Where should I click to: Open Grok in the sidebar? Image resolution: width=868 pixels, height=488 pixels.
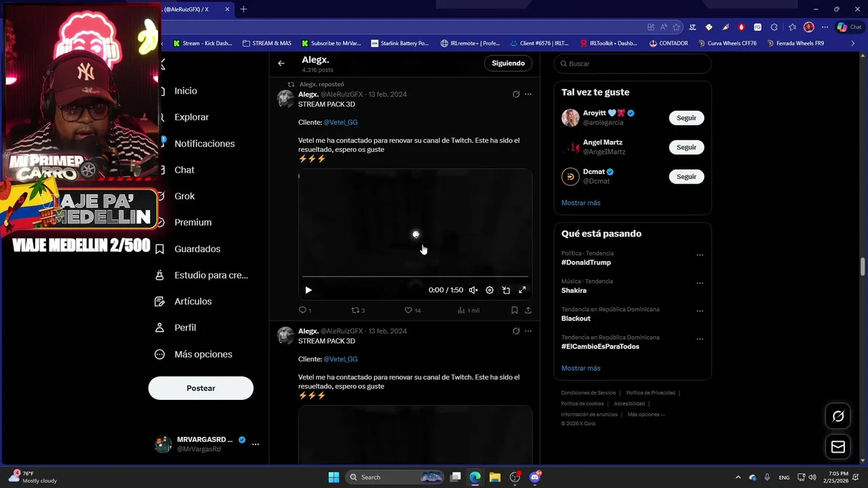184,196
